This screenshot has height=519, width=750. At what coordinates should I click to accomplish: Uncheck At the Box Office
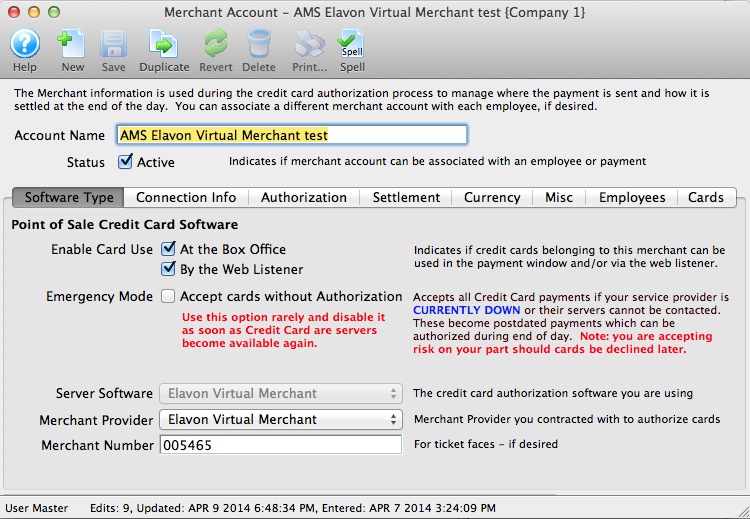(x=168, y=249)
